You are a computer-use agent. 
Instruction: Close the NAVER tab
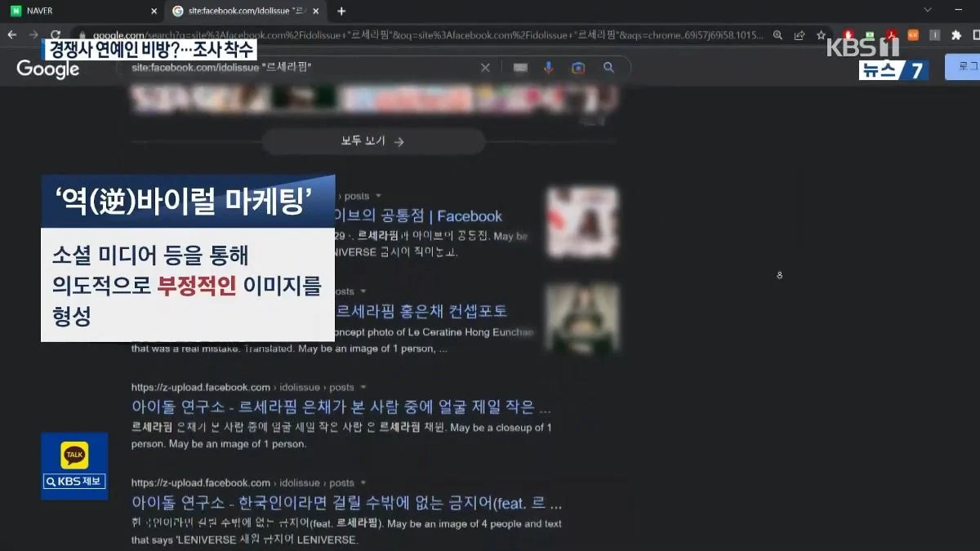tap(154, 11)
